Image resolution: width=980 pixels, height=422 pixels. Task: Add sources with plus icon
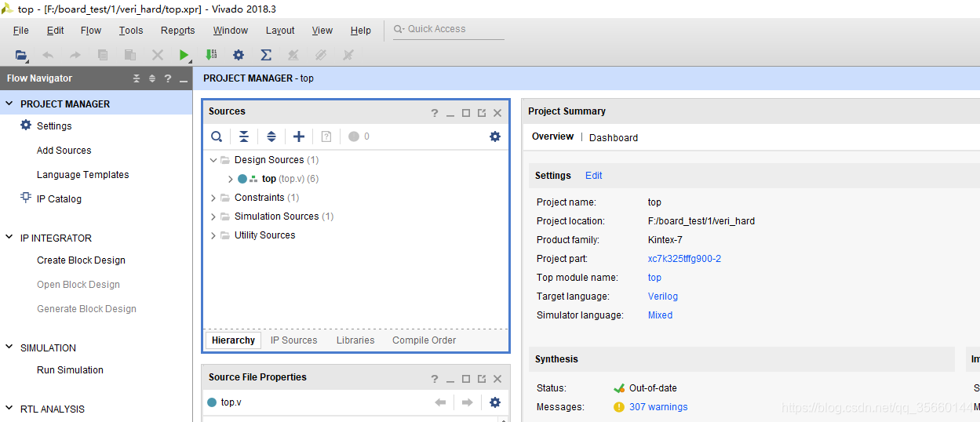point(299,136)
